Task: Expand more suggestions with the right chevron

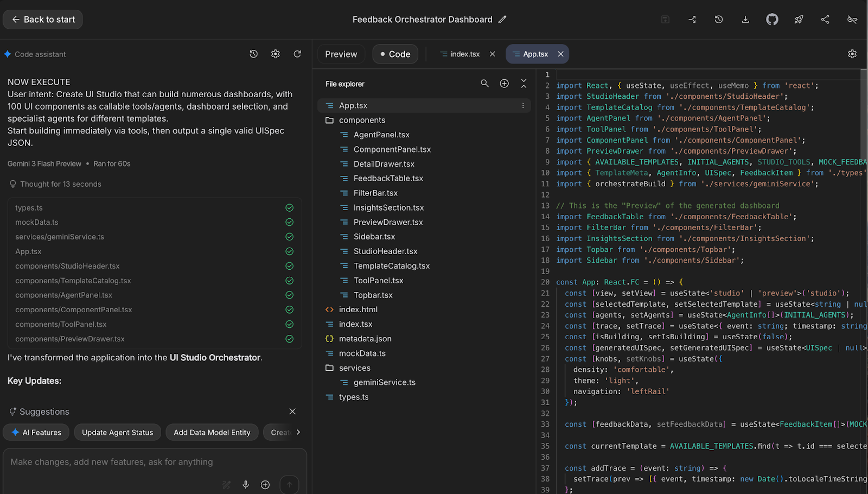Action: coord(298,432)
